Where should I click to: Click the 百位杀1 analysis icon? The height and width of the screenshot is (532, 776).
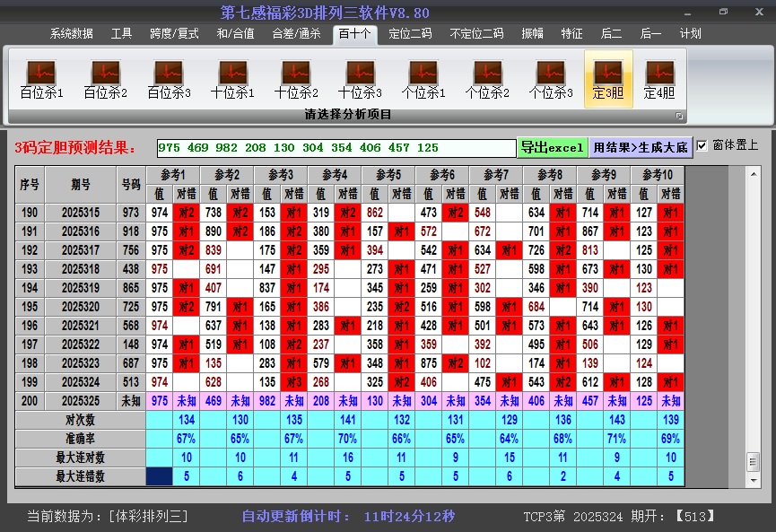[41, 79]
